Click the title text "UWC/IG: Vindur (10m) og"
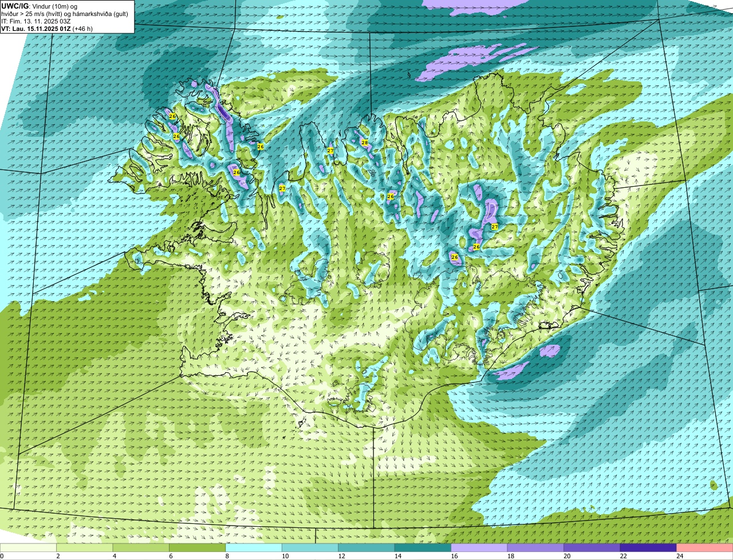Screen dimensions: 733x560 click(x=40, y=6)
